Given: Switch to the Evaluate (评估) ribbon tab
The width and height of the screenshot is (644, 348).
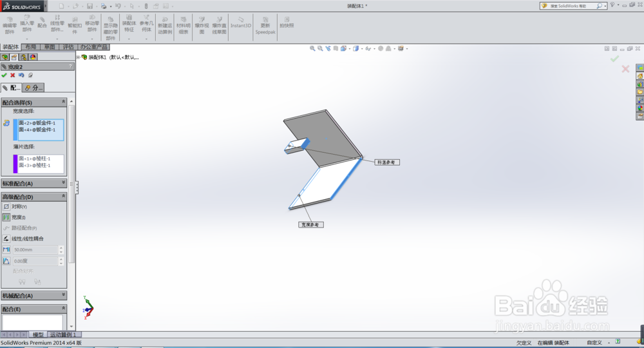Looking at the screenshot, I should (x=68, y=47).
